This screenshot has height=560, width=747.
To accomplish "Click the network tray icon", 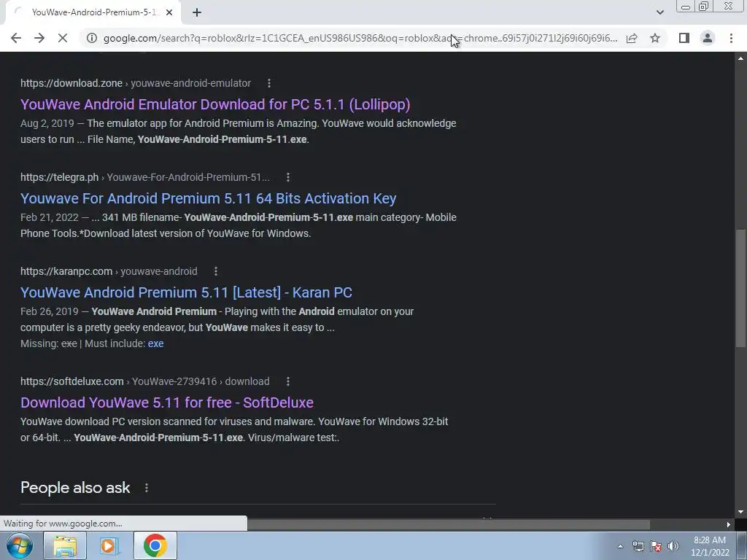I will [x=638, y=546].
